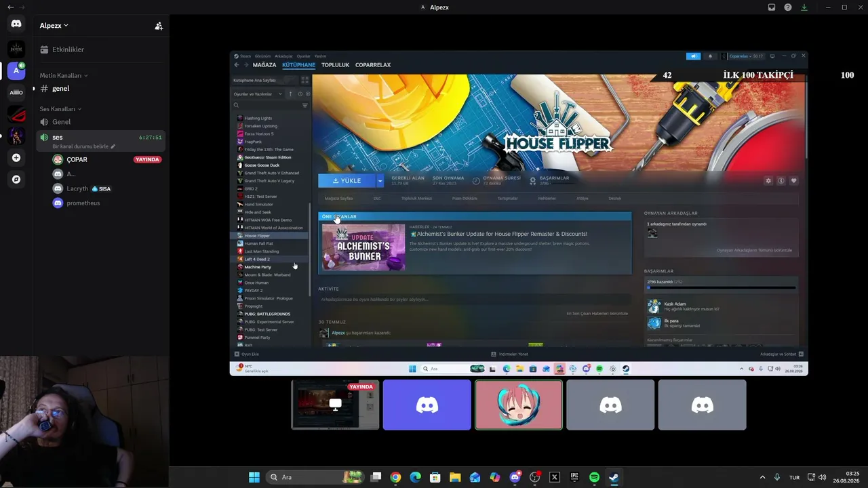Image resolution: width=868 pixels, height=488 pixels.
Task: Open Epic Games Launcher from taskbar
Action: 574,477
